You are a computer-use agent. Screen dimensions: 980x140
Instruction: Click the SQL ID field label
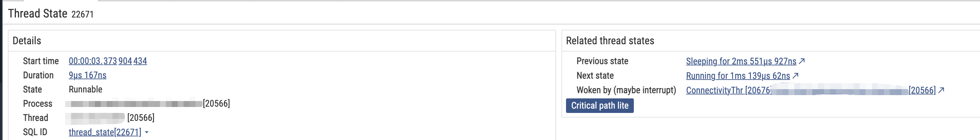click(35, 132)
